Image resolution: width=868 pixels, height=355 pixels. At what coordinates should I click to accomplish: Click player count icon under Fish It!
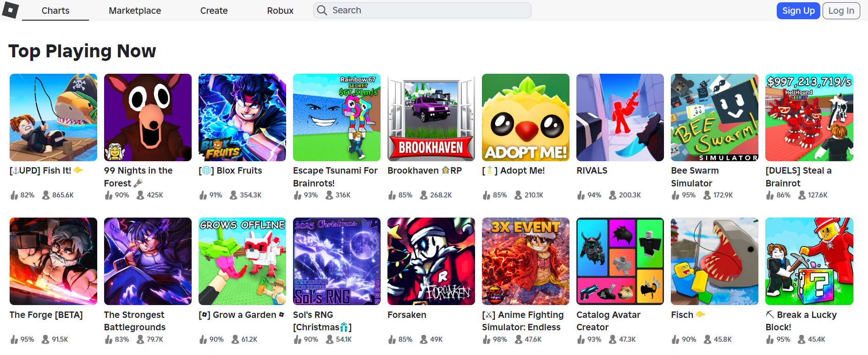click(46, 195)
